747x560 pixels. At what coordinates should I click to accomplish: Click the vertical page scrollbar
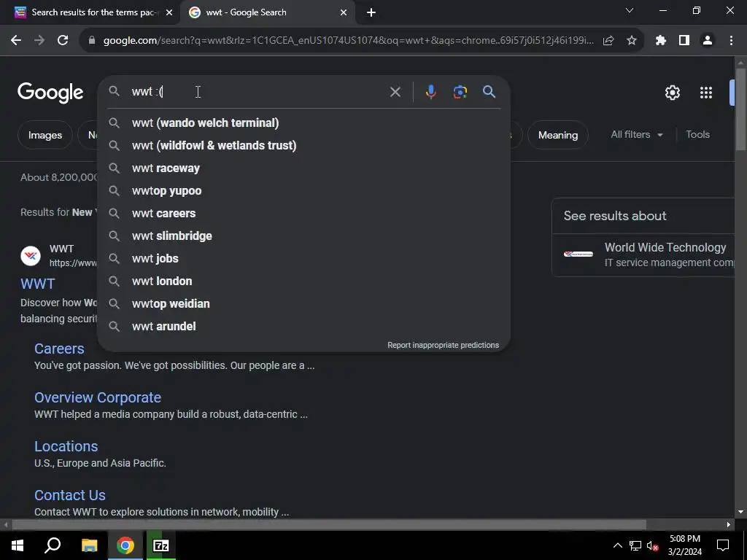tap(740, 109)
